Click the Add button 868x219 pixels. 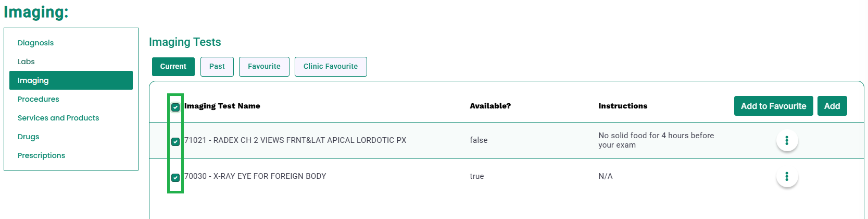(x=832, y=106)
